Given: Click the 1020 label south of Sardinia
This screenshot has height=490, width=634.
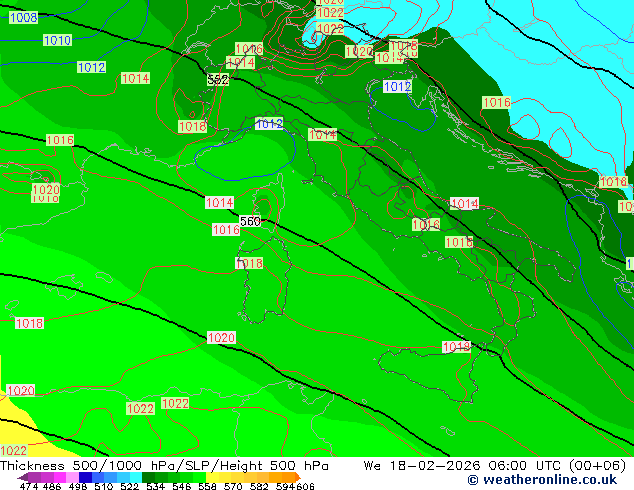Looking at the screenshot, I should pos(221,337).
